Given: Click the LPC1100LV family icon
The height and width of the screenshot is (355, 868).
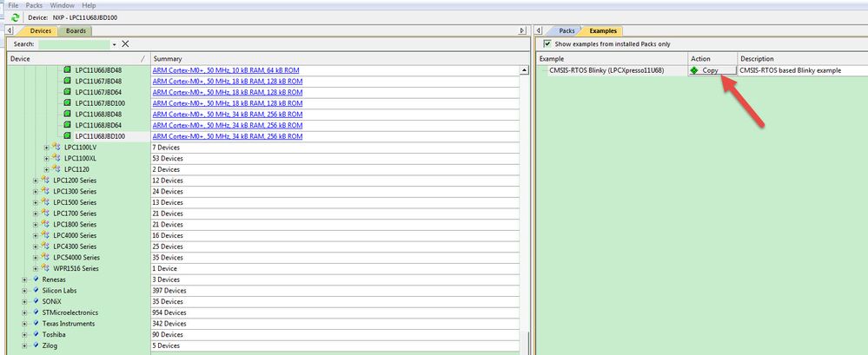Looking at the screenshot, I should 56,147.
